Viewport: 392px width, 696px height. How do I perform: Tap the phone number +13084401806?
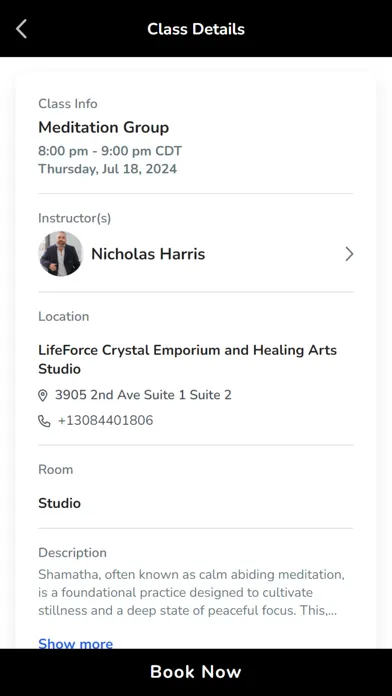106,420
